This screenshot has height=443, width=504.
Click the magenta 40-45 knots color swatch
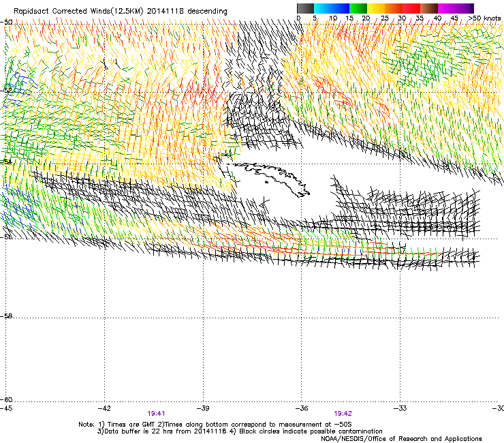click(447, 8)
